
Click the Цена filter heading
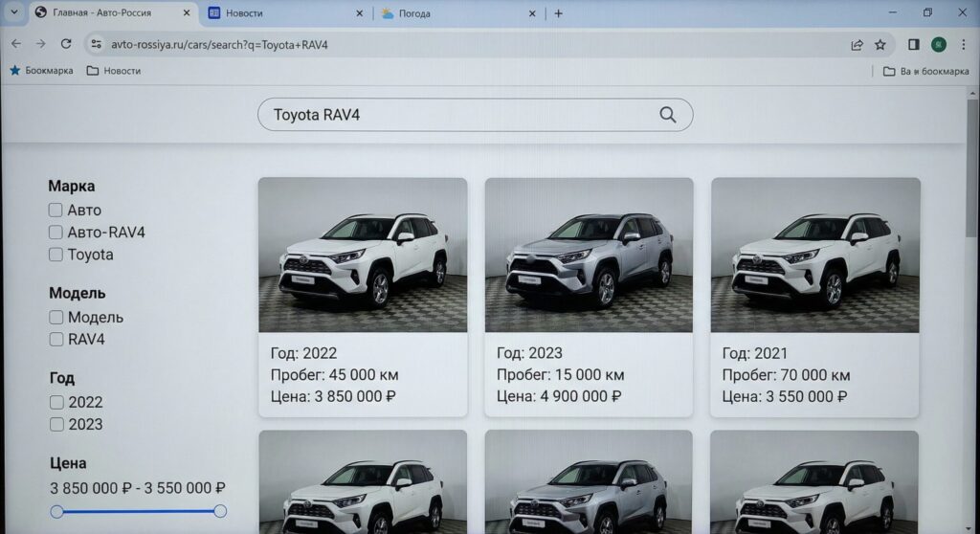pyautogui.click(x=68, y=463)
